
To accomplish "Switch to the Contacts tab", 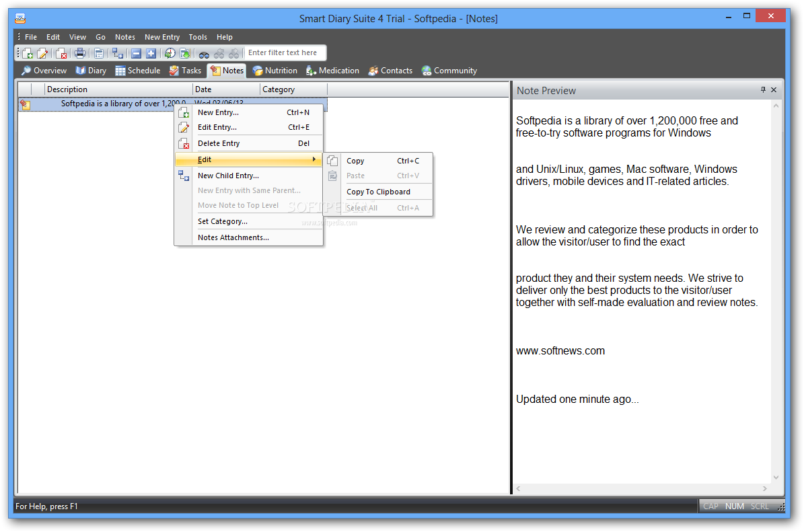I will [390, 71].
